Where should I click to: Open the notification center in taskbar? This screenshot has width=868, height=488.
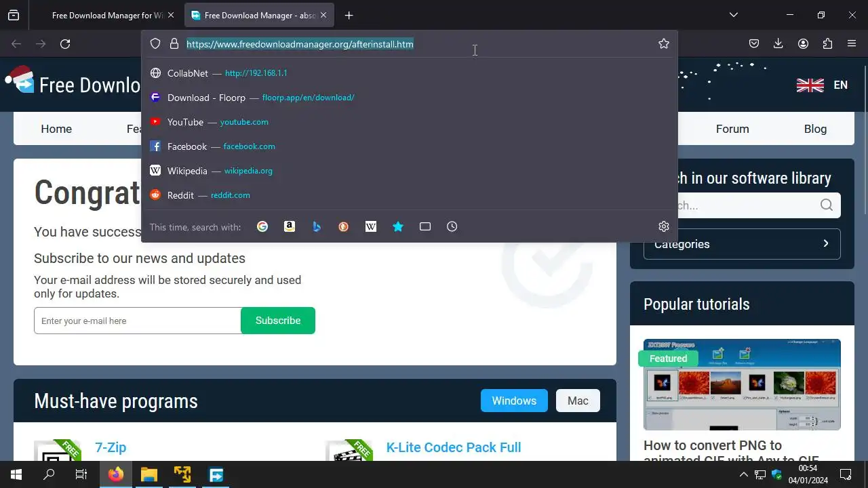pyautogui.click(x=846, y=474)
